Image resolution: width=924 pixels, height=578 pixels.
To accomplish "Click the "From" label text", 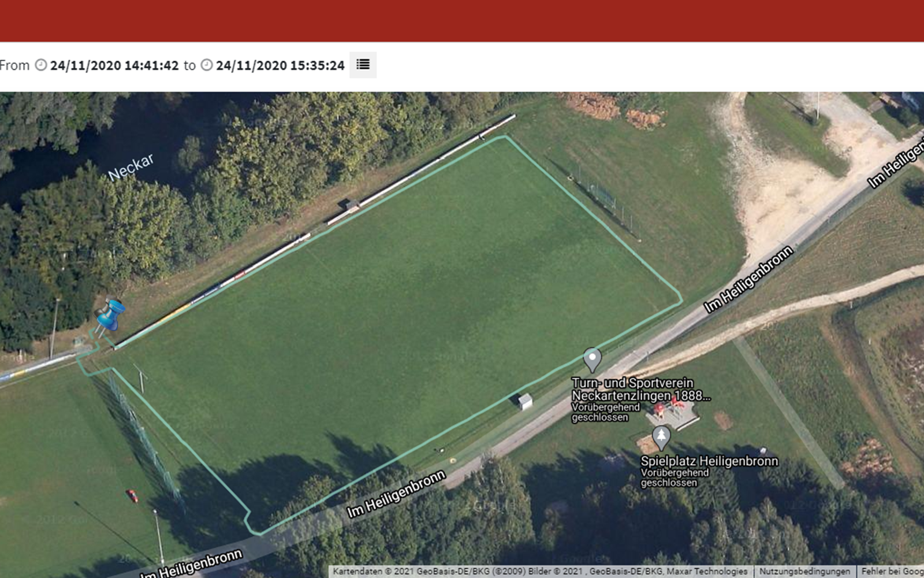I will (x=14, y=65).
